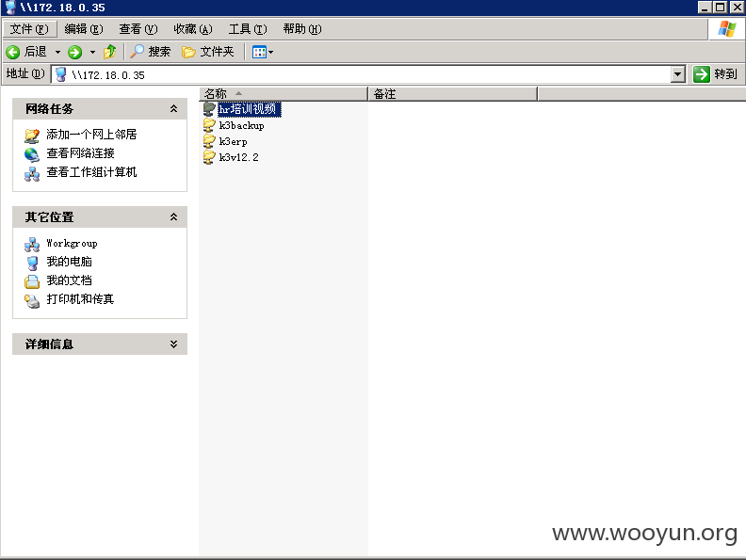Click 'View workgroup computers' (查看工作组计算机) link
This screenshot has height=560, width=746.
pos(91,172)
